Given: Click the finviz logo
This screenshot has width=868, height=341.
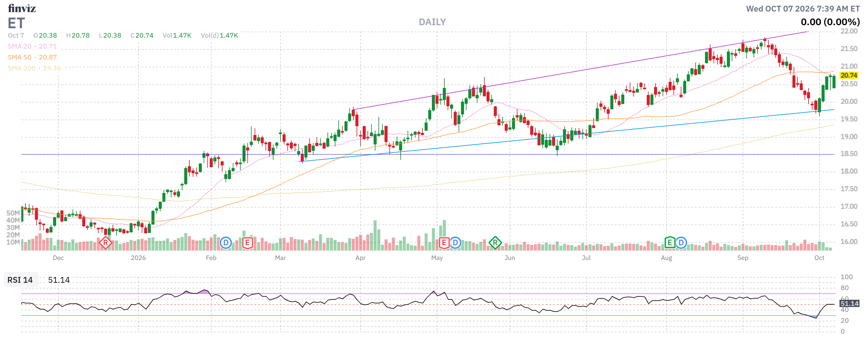Looking at the screenshot, I should click(22, 8).
